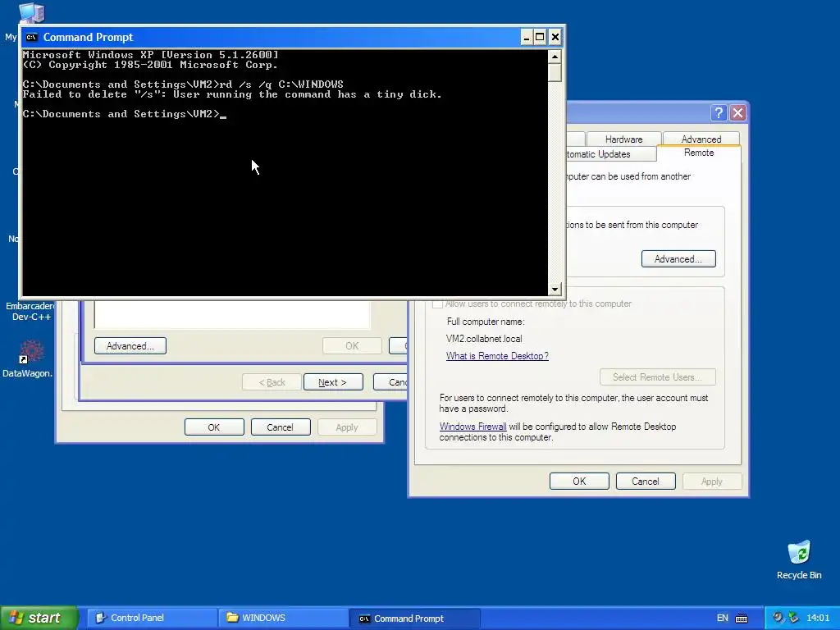
Task: Click Cancel in the bottom-left dialog
Action: tap(281, 427)
